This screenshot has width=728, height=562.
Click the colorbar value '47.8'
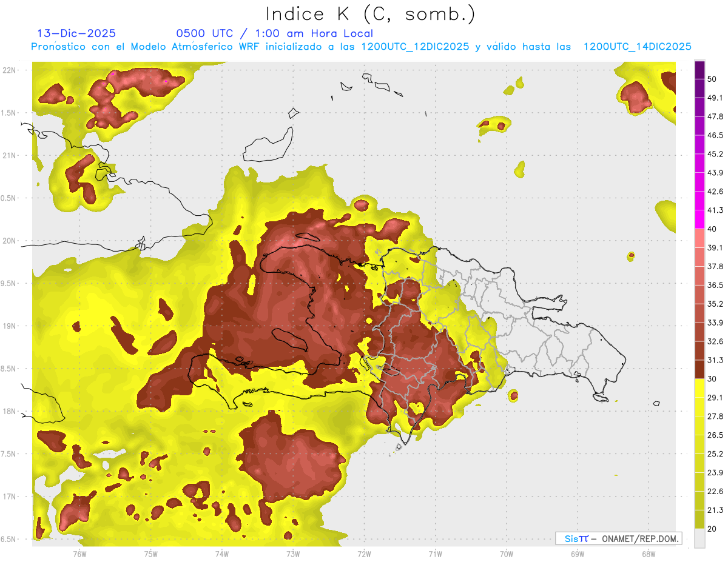[715, 116]
